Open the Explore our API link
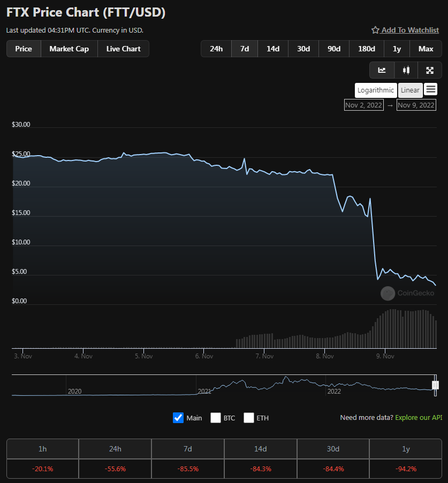448x483 pixels. [419, 417]
